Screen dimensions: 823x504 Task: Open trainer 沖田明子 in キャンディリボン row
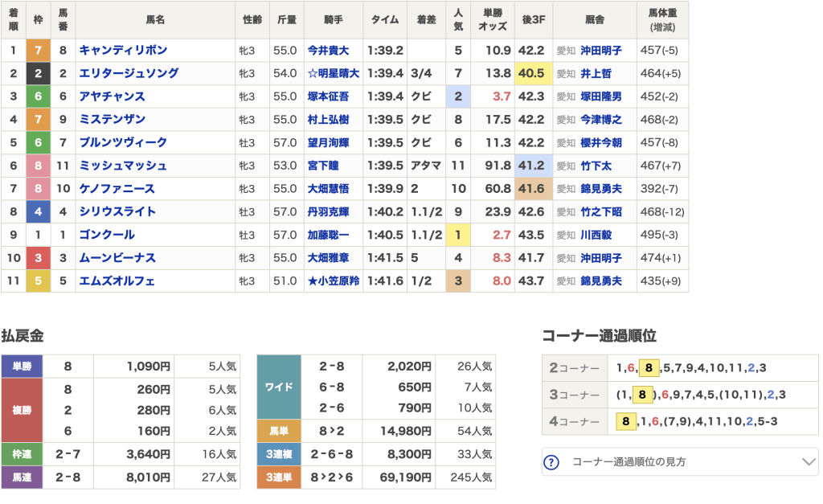pyautogui.click(x=601, y=51)
